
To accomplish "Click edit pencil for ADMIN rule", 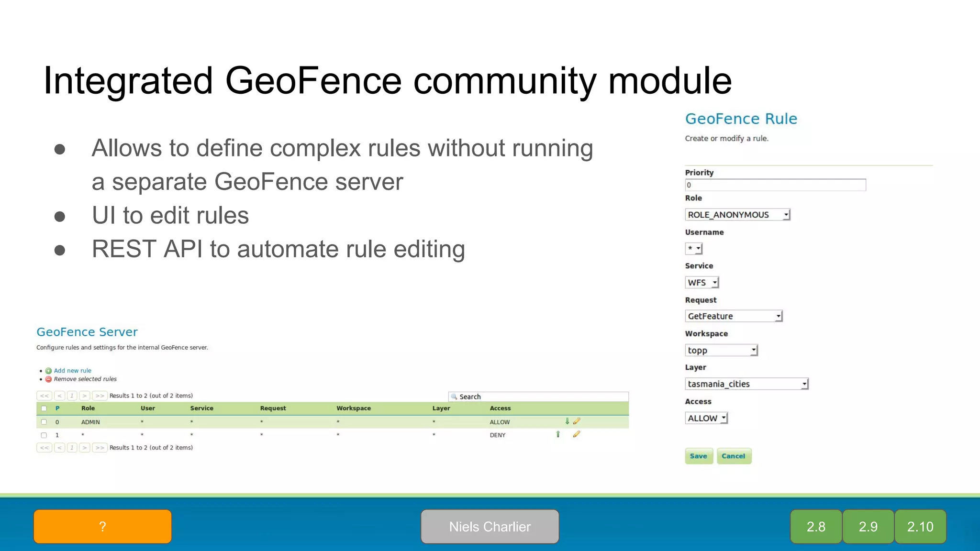I will tap(577, 421).
